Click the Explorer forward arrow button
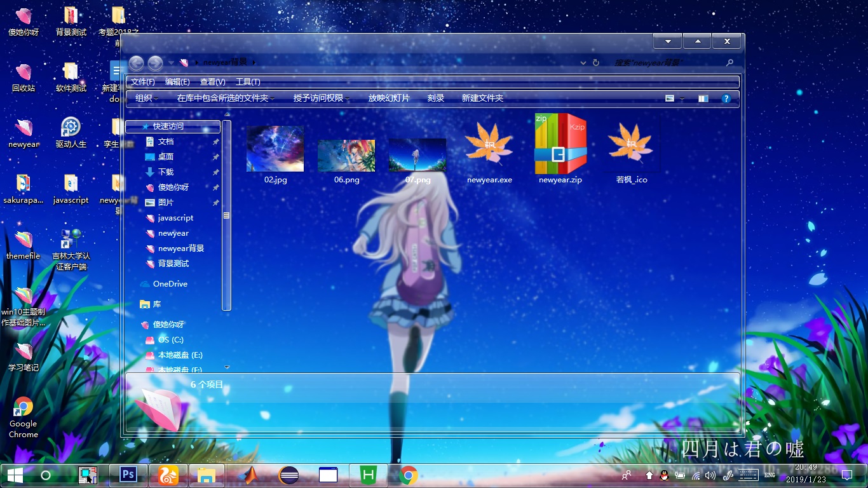868x488 pixels. [x=155, y=63]
